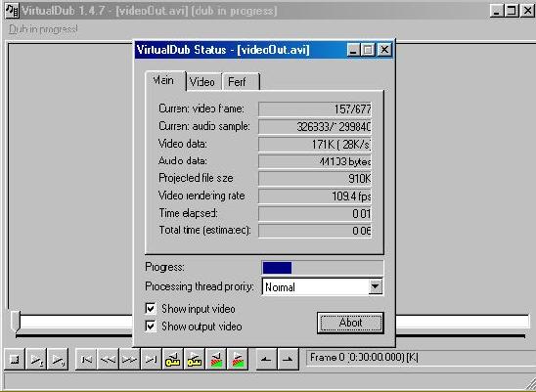The width and height of the screenshot is (536, 392).
Task: Close the main VirtualDub window
Action: click(x=527, y=11)
